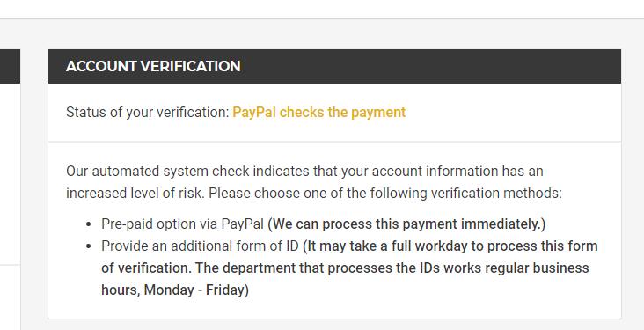Click the bullet before Provide an additional form
The height and width of the screenshot is (330, 644).
(88, 246)
